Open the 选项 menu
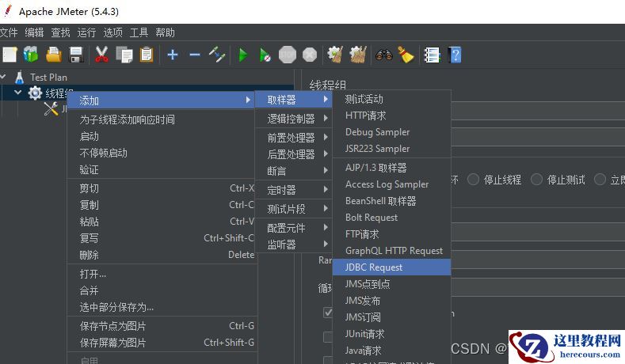The height and width of the screenshot is (364, 625). [x=112, y=32]
